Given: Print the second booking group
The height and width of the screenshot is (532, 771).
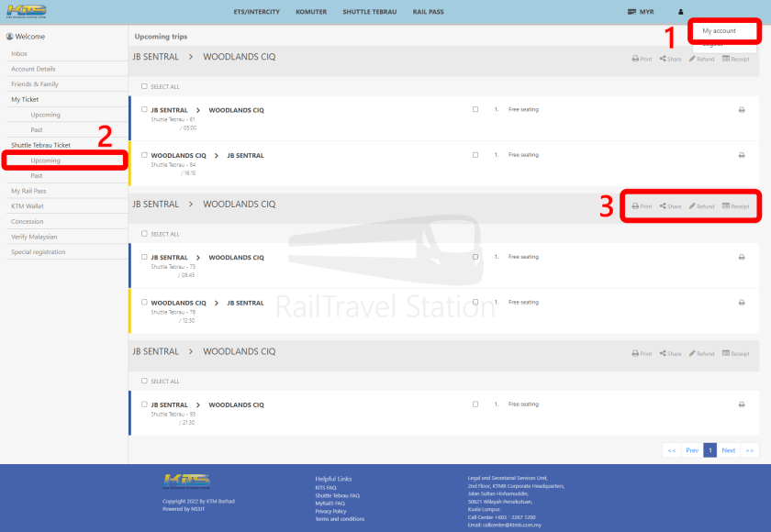Looking at the screenshot, I should 642,206.
